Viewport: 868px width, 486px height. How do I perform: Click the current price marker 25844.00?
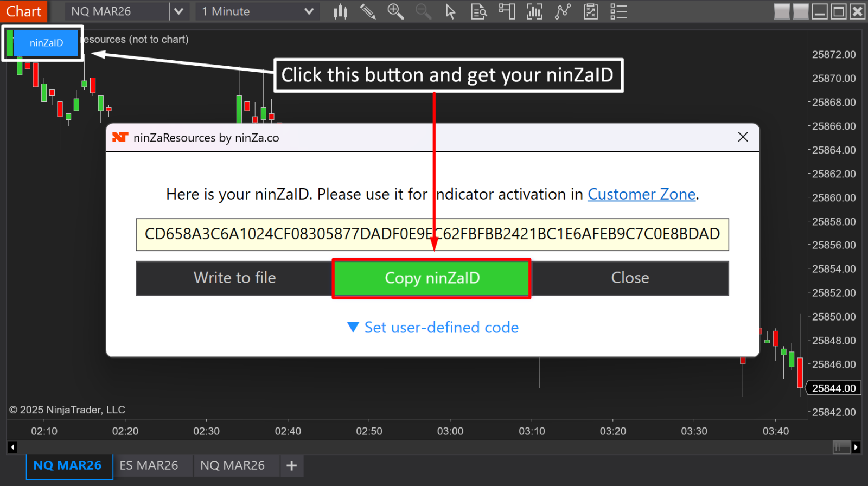[x=834, y=388]
